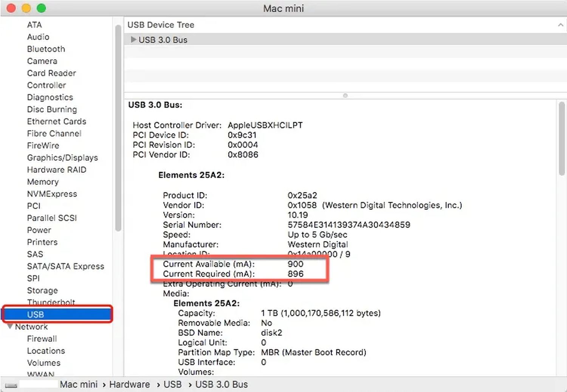Open Firewall under Network
The width and height of the screenshot is (567, 392).
point(42,339)
